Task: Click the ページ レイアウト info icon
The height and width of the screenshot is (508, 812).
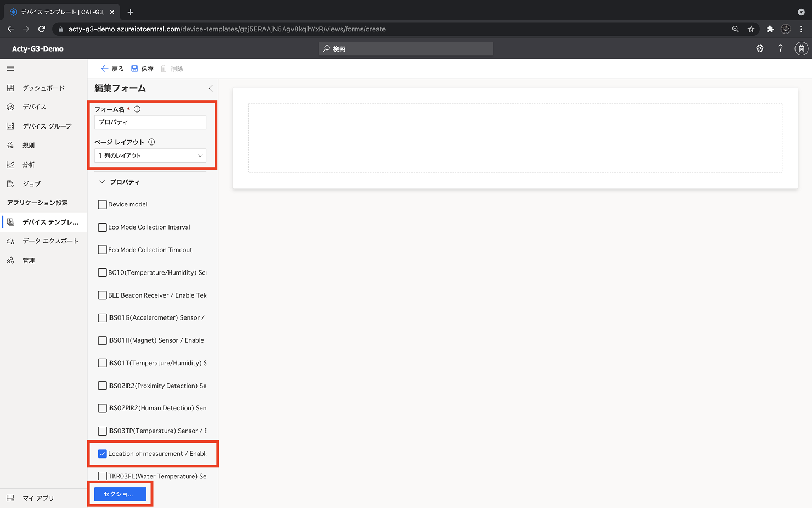Action: coord(151,142)
